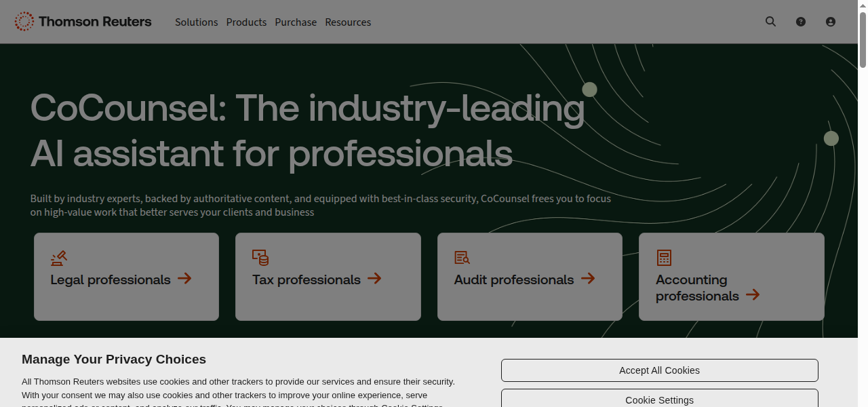868x407 pixels.
Task: Click the help question mark icon
Action: pyautogui.click(x=801, y=21)
